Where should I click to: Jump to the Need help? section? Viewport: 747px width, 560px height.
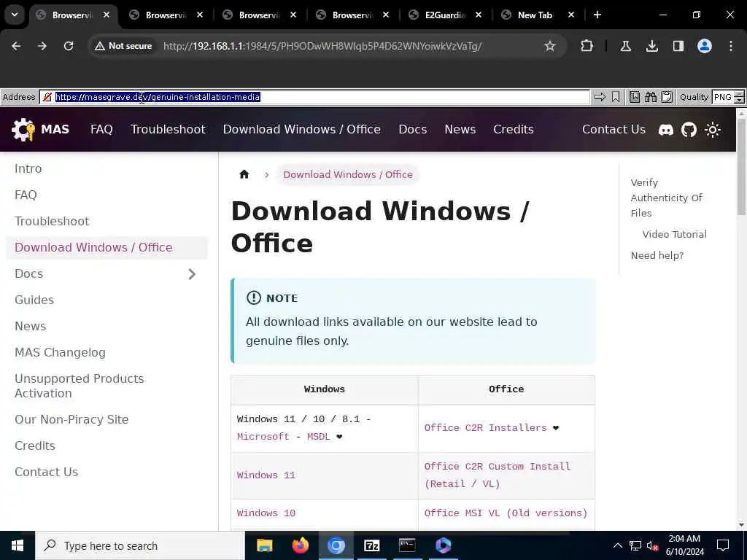point(657,256)
